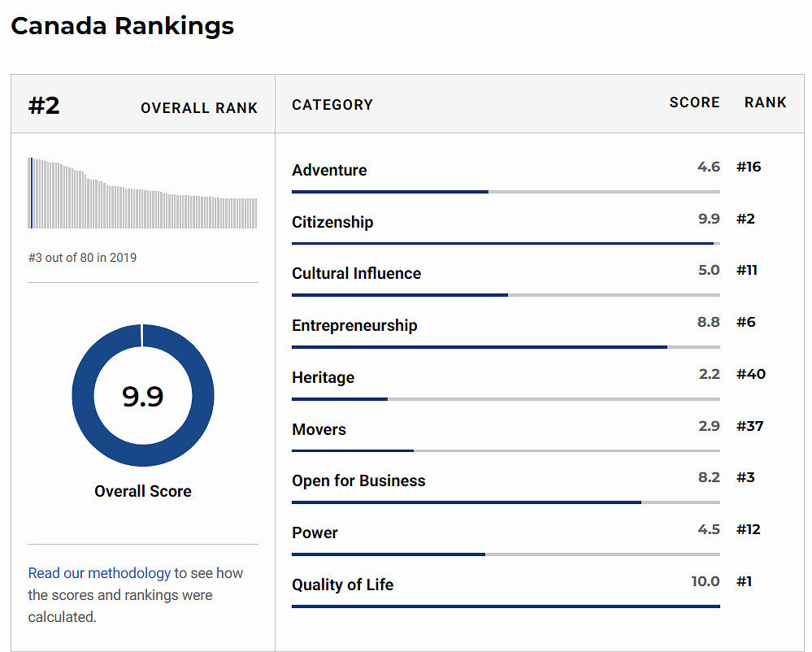Image resolution: width=812 pixels, height=652 pixels.
Task: Select the Adventure category row
Action: click(x=329, y=170)
